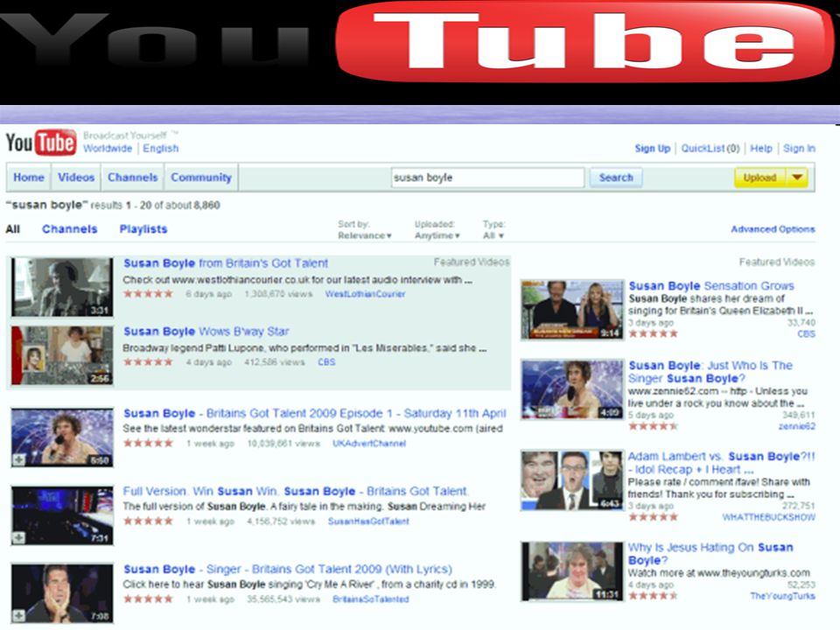
Task: Add the Episode 1 video to QuickList
Action: tap(18, 459)
